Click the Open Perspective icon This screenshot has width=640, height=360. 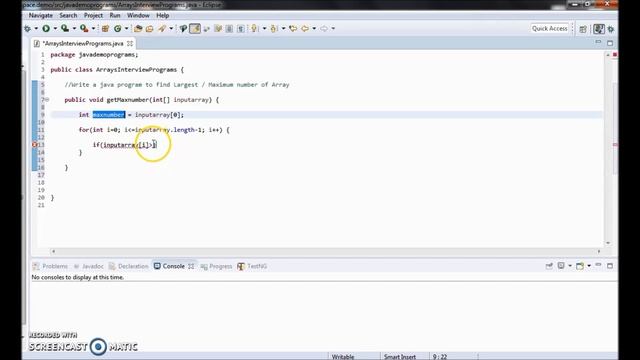(x=583, y=29)
